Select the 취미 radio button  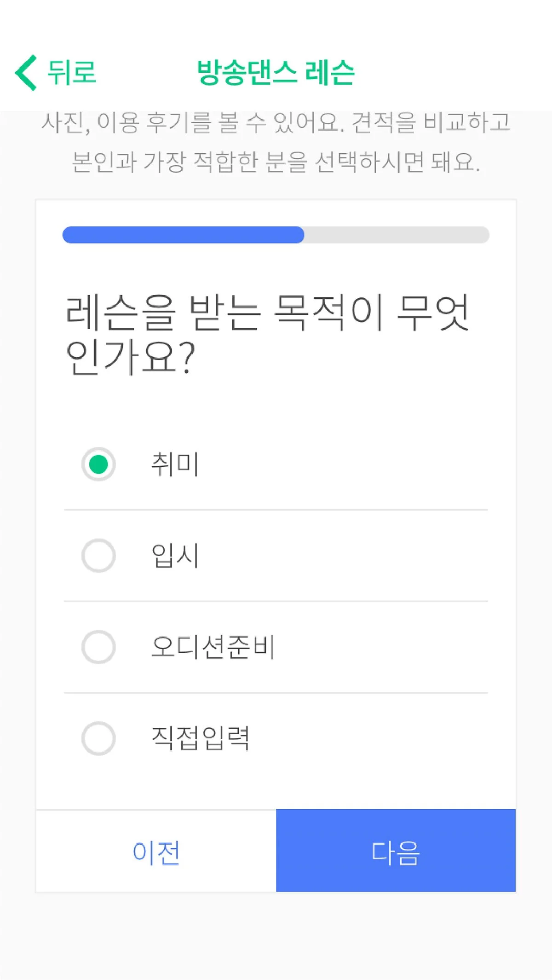tap(98, 464)
